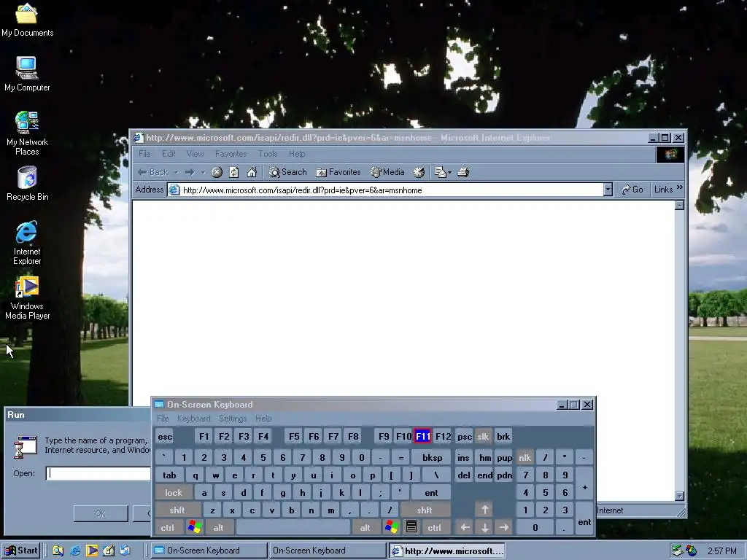Click the clock showing 2:57 PM
The height and width of the screenshot is (560, 747).
721,551
